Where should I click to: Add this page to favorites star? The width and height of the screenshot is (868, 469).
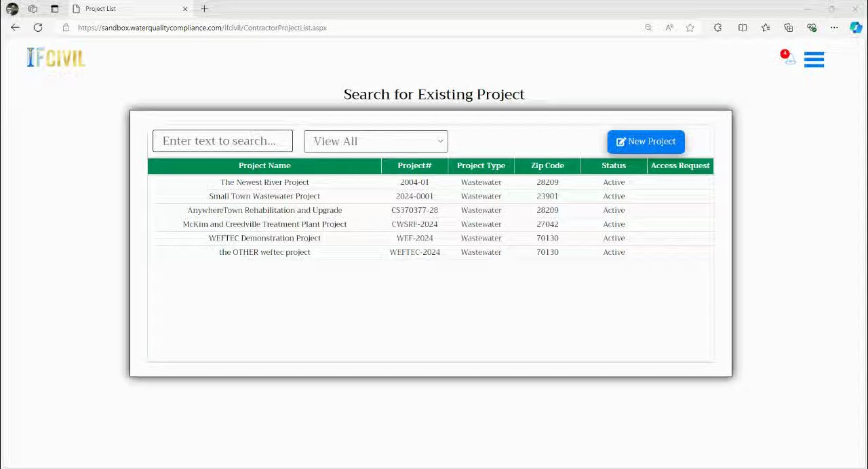pyautogui.click(x=690, y=28)
